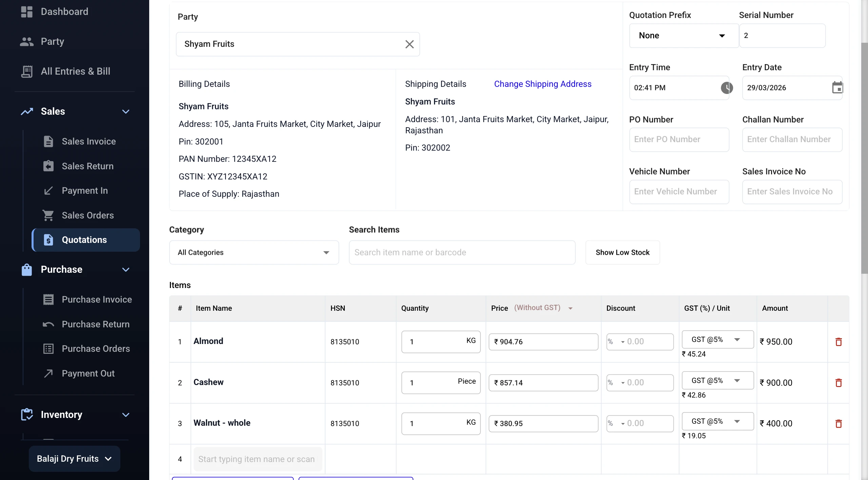Viewport: 868px width, 480px height.
Task: Clear the Shyam Fruits party selection
Action: tap(410, 44)
